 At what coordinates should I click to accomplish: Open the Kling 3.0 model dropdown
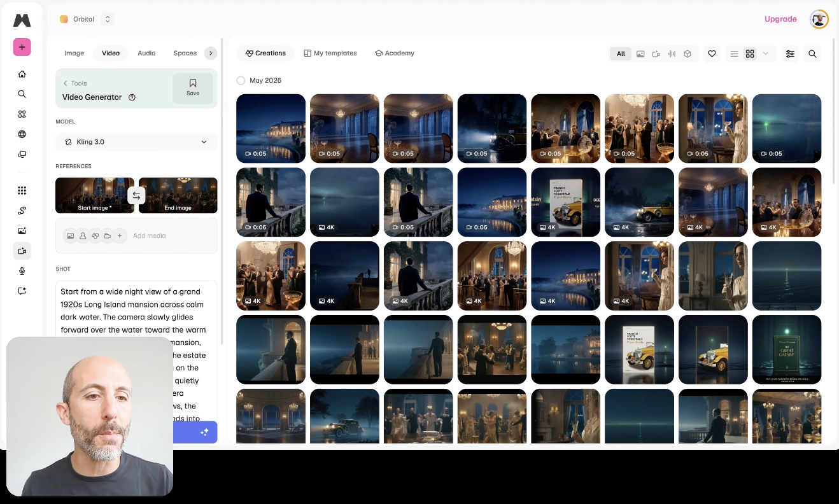136,142
